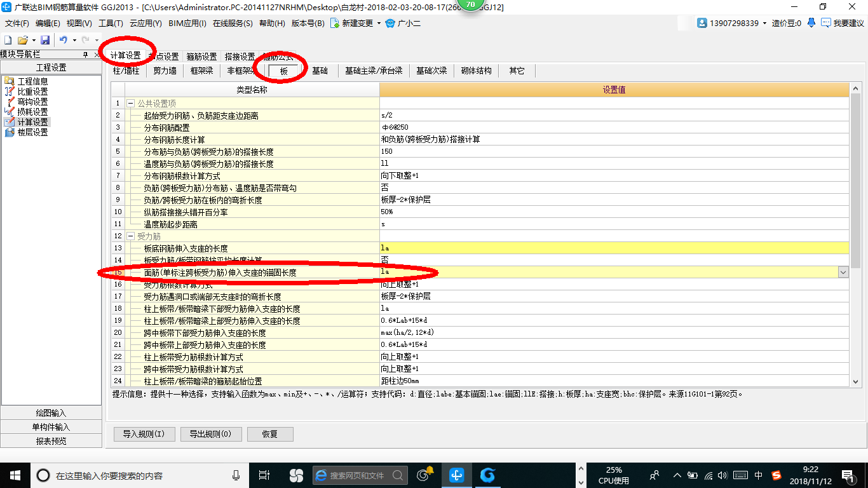Click the Task View taskbar icon
The image size is (868, 488).
point(265,475)
